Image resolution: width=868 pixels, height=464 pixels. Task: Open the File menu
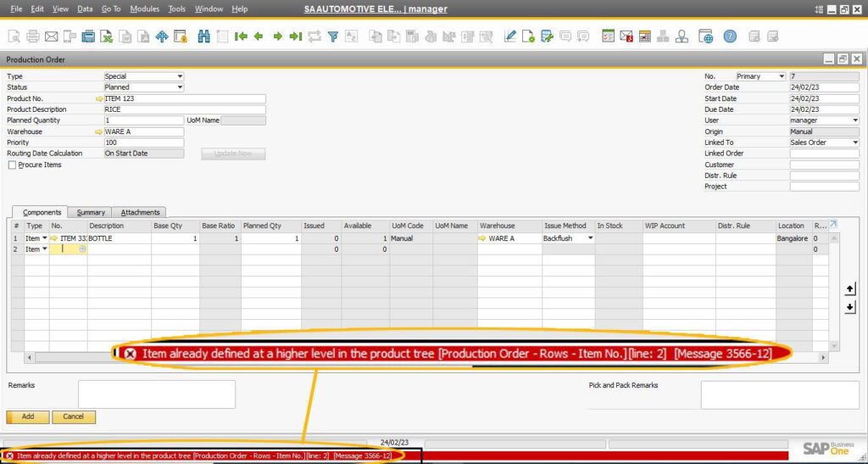click(17, 8)
